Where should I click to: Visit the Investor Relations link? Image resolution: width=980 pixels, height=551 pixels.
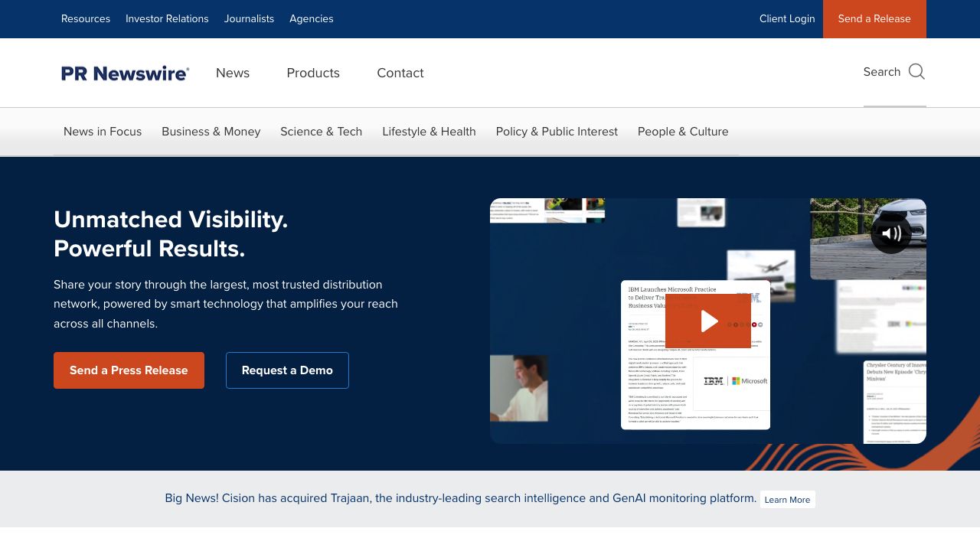click(x=167, y=18)
